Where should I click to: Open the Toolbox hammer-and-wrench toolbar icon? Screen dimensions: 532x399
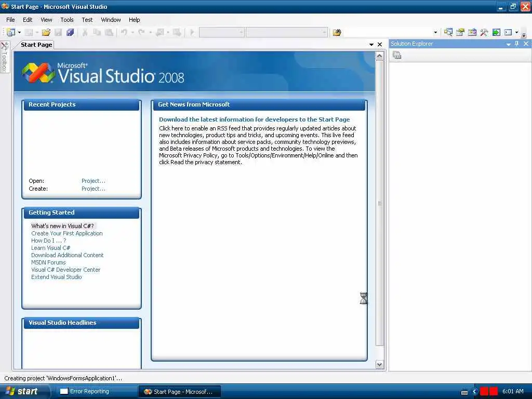(484, 33)
